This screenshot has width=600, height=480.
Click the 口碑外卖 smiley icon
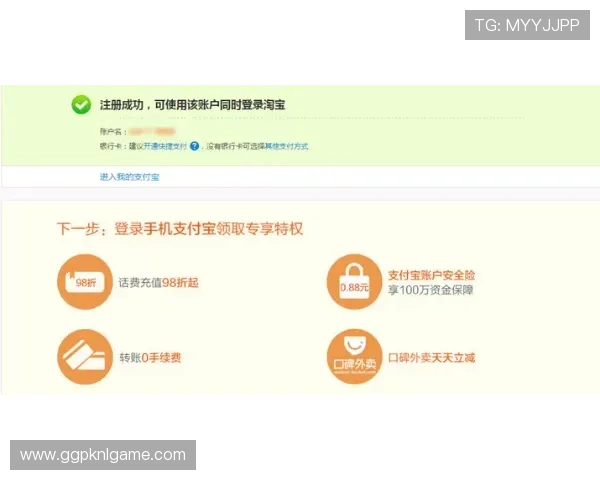tap(354, 357)
